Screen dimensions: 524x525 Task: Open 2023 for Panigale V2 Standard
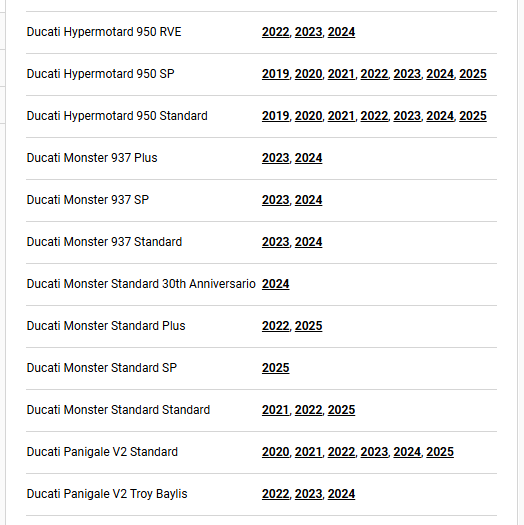[374, 452]
